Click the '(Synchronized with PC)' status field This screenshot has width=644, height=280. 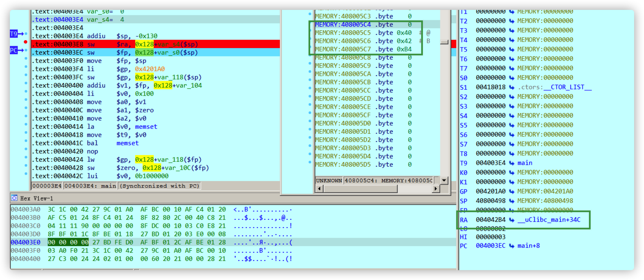[x=160, y=186]
